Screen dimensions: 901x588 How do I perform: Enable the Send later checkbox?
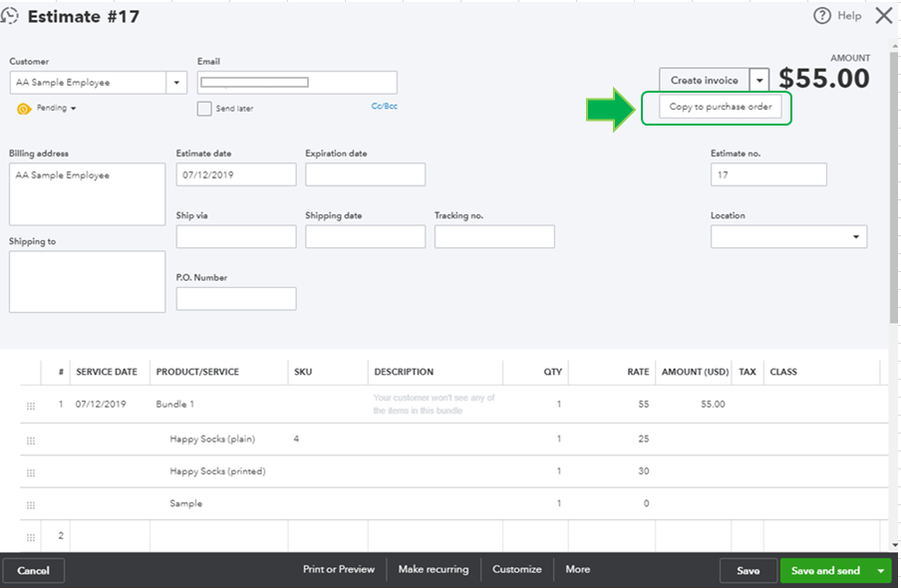tap(204, 109)
